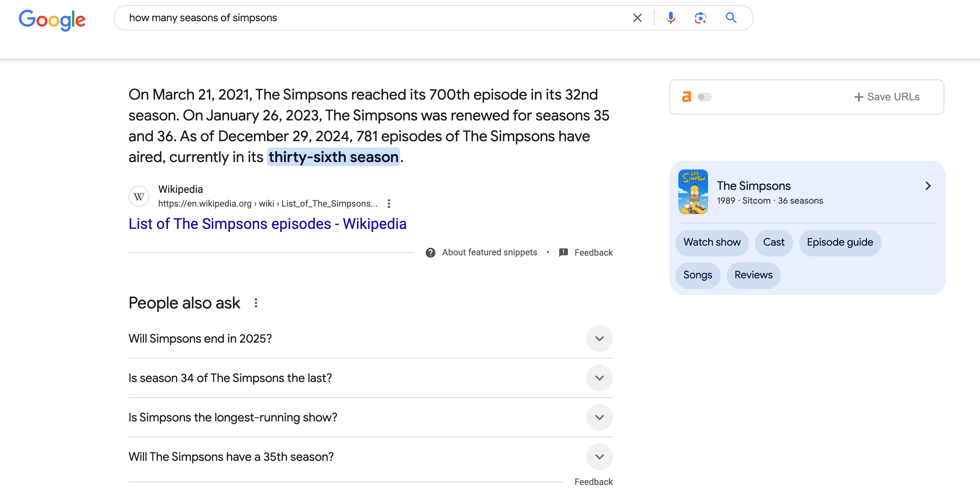Click Save URLs button
The image size is (980, 495).
click(x=886, y=97)
